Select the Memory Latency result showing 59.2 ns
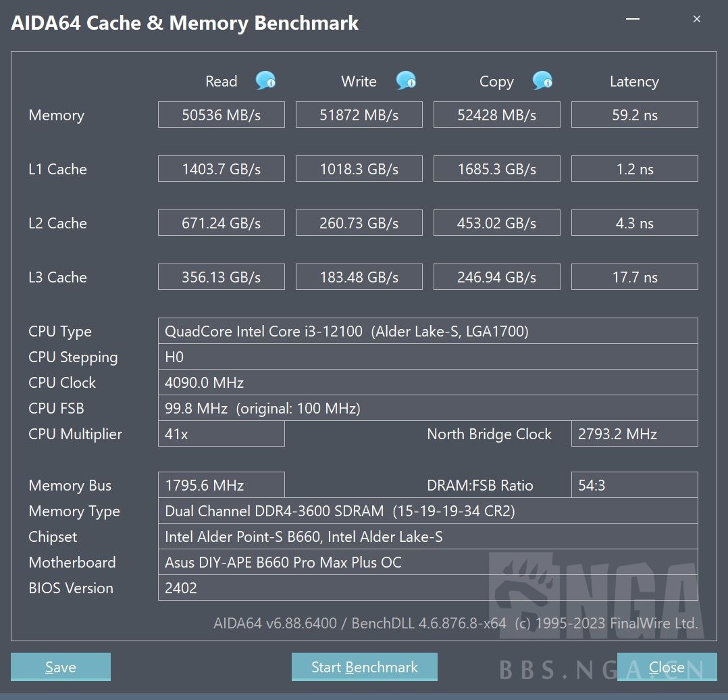The image size is (728, 700). (x=634, y=114)
